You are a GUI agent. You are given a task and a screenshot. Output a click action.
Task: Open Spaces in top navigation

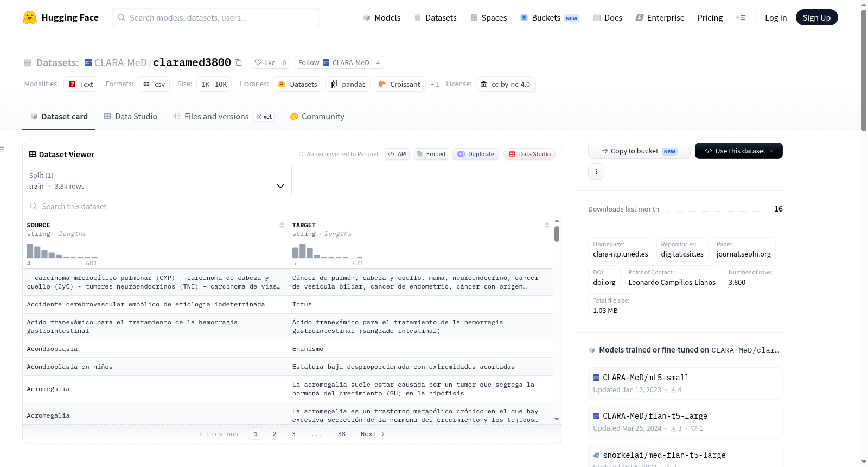(x=489, y=17)
